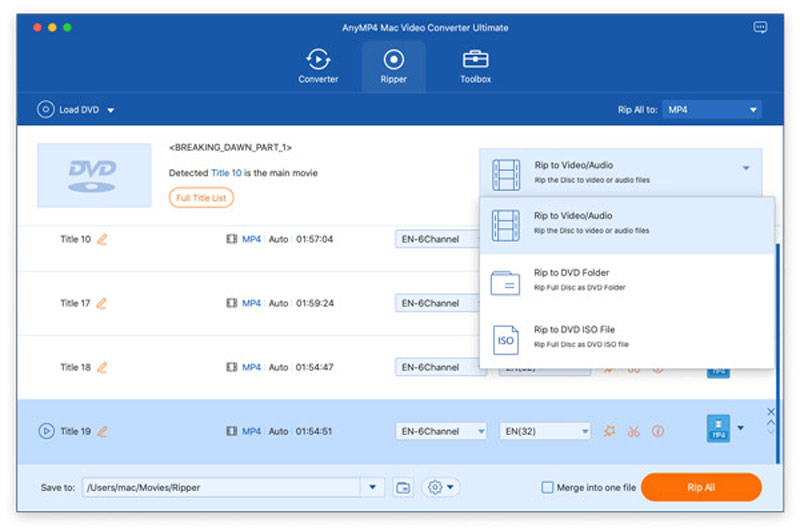The image size is (800, 531).
Task: Click the BREAKING_DAWN_PART_1 disc name
Action: coord(230,147)
